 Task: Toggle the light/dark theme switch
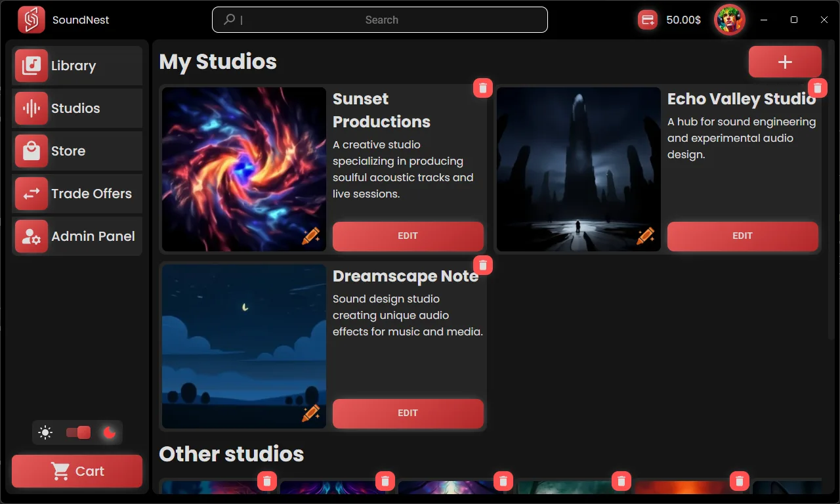[78, 432]
